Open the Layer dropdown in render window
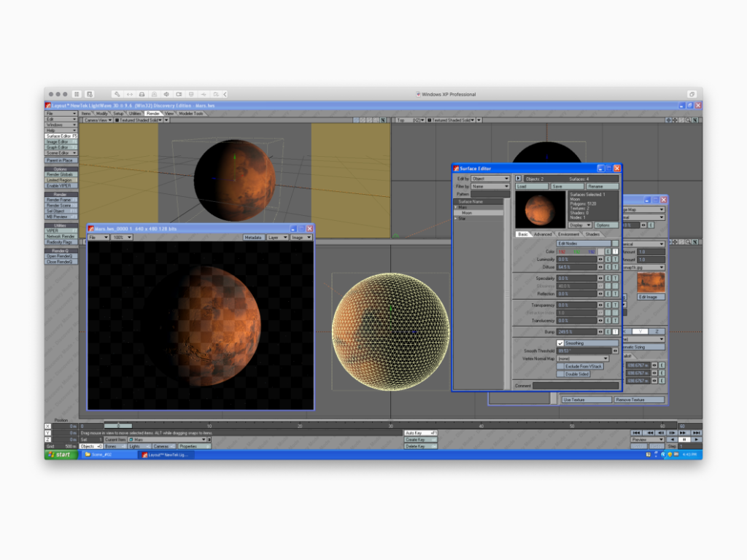The image size is (747, 560). point(276,237)
